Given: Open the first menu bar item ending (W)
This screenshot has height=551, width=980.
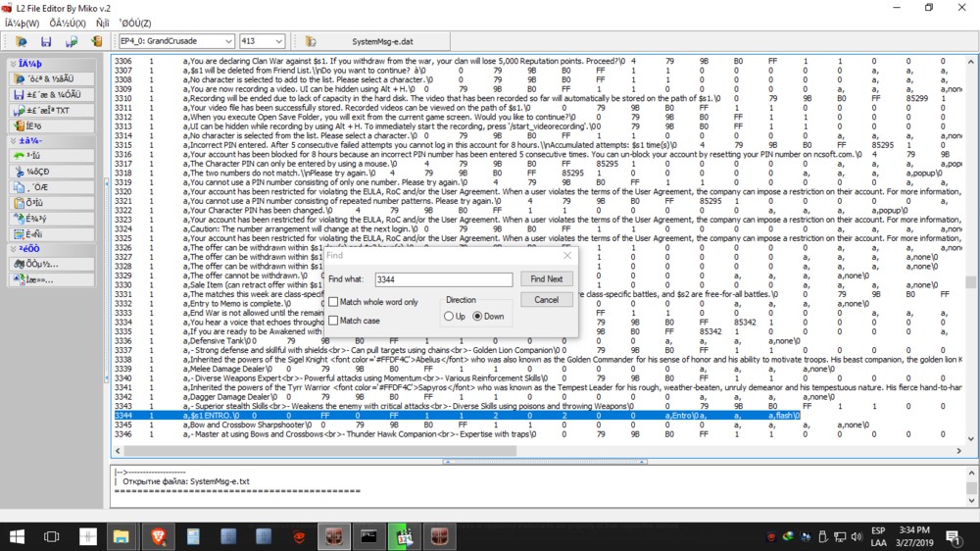Looking at the screenshot, I should [22, 23].
